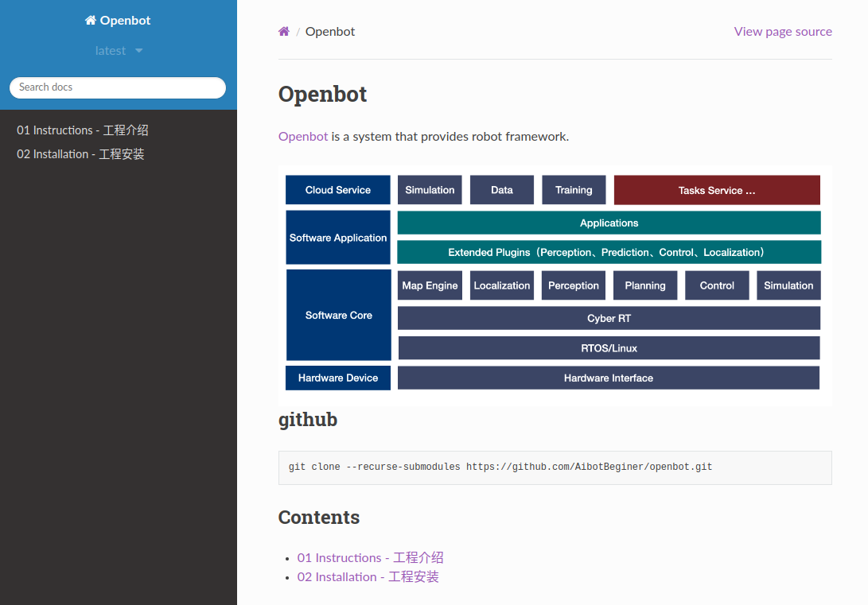This screenshot has height=605, width=868.
Task: Open sidebar item 01 Instructions - 工程介绍
Action: pos(83,130)
